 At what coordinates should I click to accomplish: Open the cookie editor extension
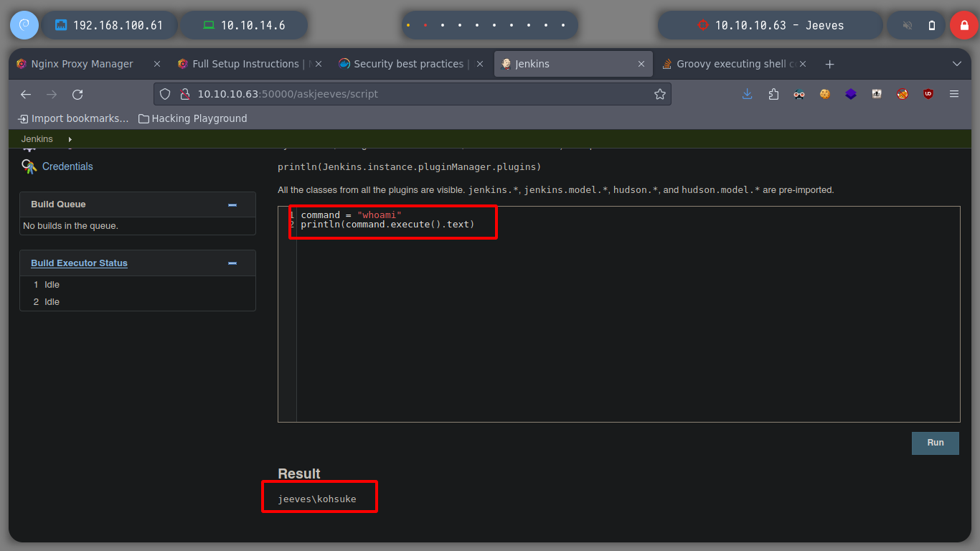point(825,94)
